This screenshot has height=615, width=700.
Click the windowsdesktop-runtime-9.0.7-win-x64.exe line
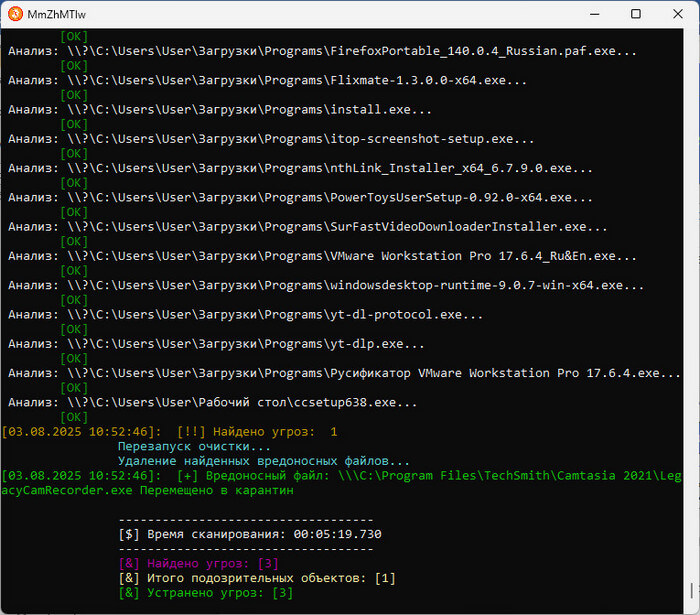[x=325, y=286]
